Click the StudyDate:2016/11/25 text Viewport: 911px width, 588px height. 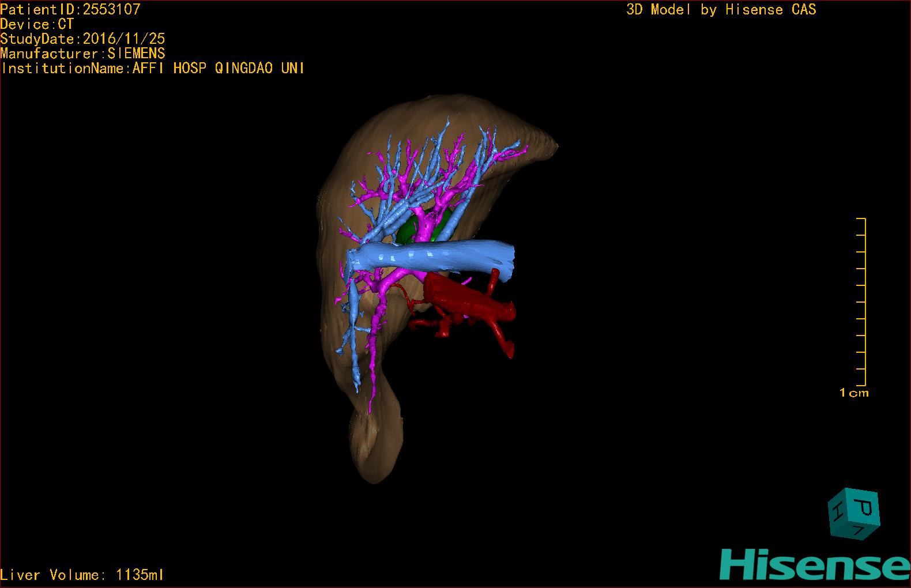[x=83, y=39]
